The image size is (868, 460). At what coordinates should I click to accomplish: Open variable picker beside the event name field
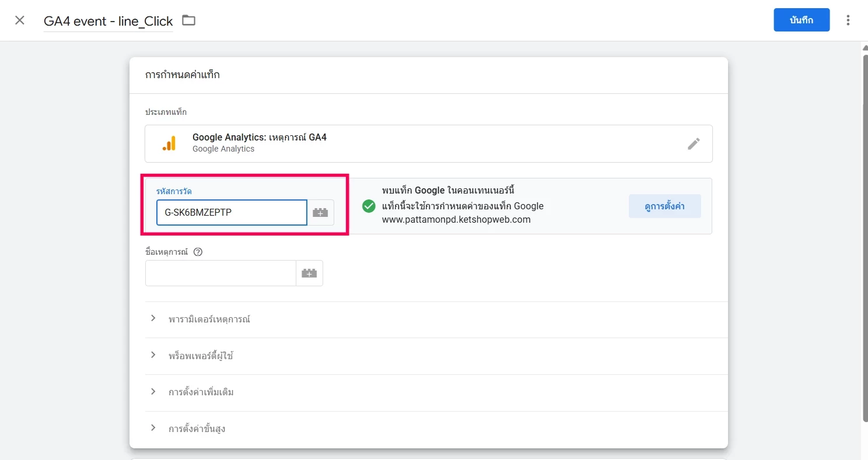pyautogui.click(x=309, y=273)
